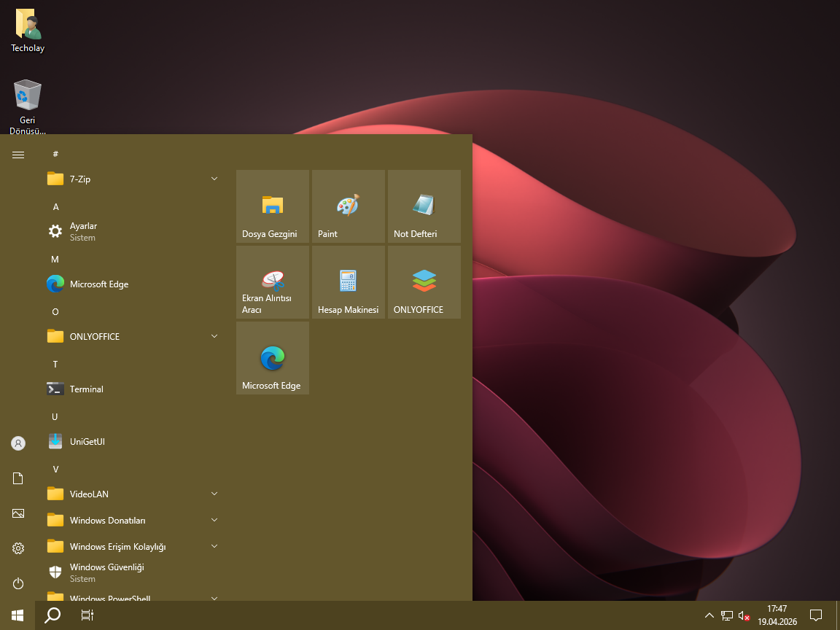
Task: Show hidden tray icons chevron
Action: click(x=709, y=615)
